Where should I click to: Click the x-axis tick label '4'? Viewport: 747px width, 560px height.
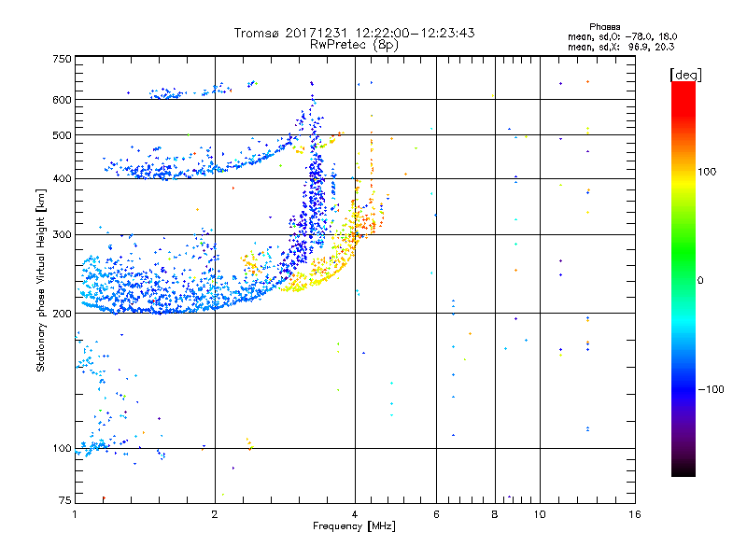[355, 514]
